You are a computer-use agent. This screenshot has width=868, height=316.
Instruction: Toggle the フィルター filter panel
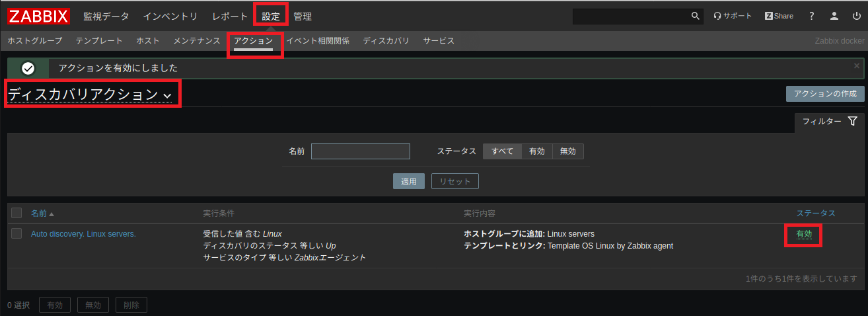coord(830,122)
